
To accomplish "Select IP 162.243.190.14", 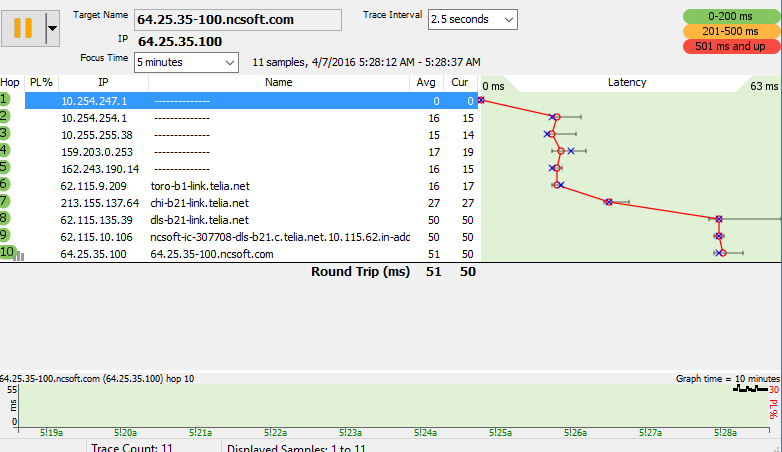I will tap(100, 169).
